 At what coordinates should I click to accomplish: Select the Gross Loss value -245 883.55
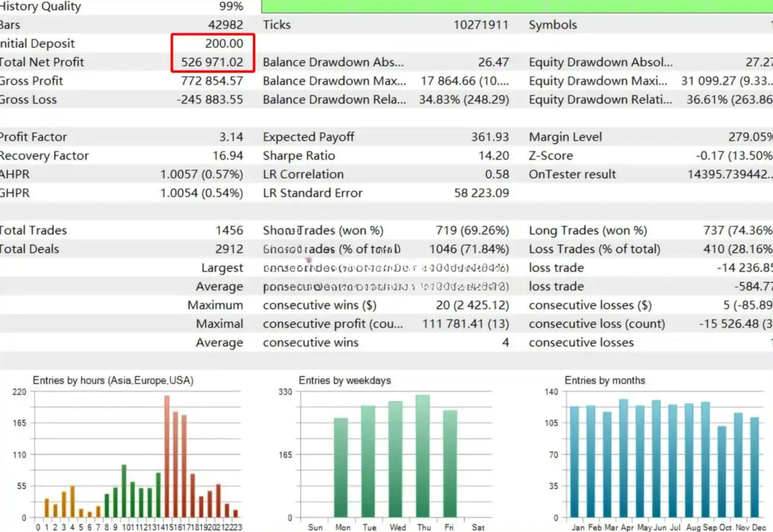click(210, 99)
